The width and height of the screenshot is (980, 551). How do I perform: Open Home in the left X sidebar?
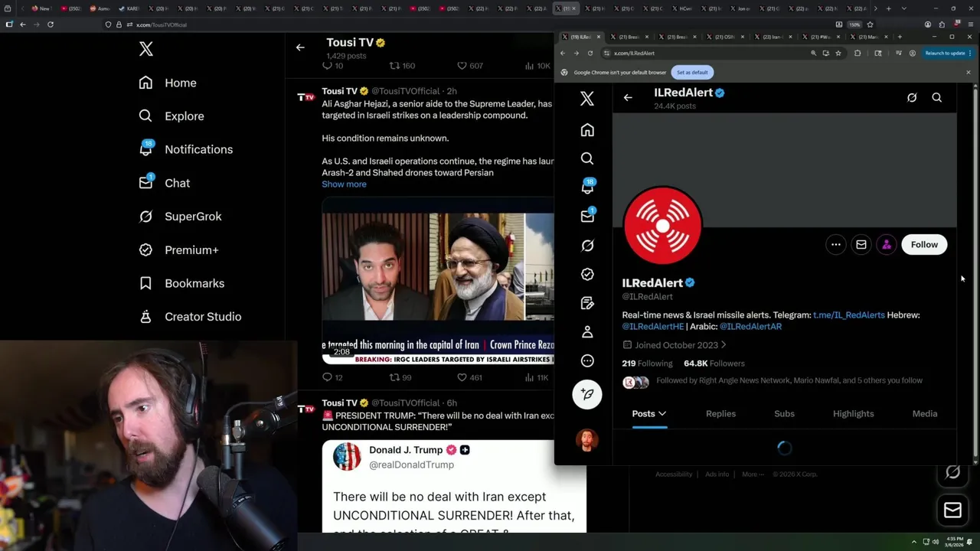coord(168,83)
